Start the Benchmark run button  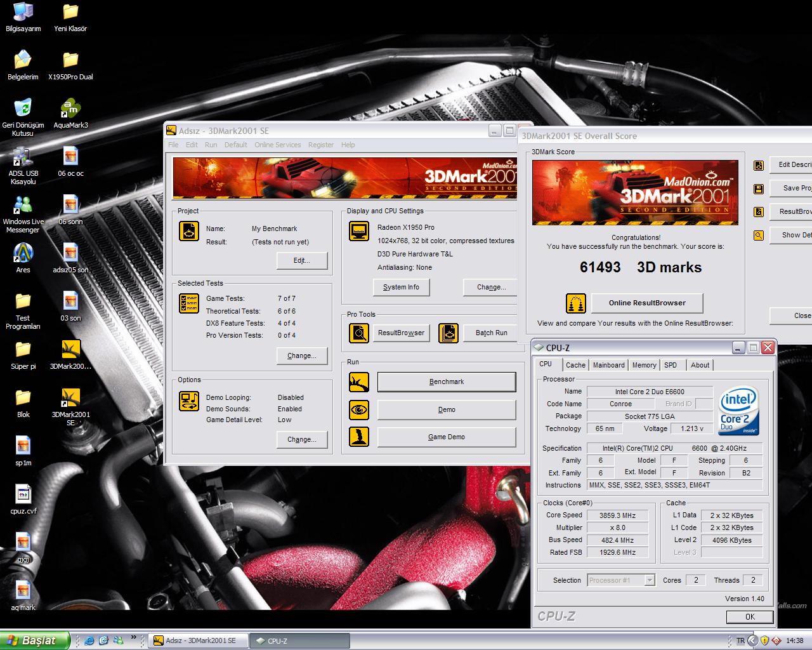[x=447, y=381]
